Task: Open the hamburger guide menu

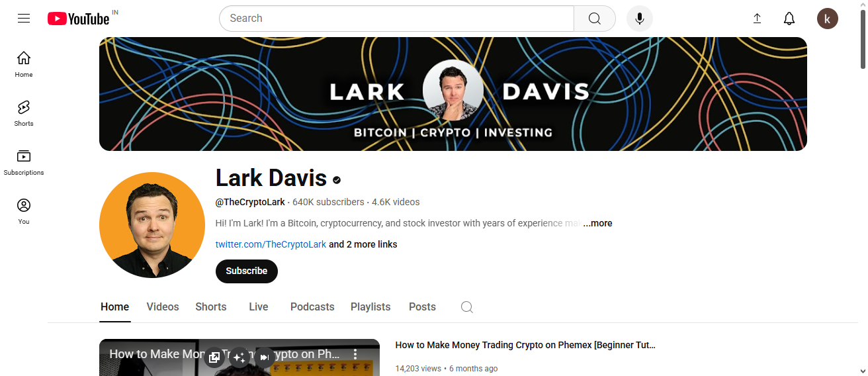Action: pos(24,19)
